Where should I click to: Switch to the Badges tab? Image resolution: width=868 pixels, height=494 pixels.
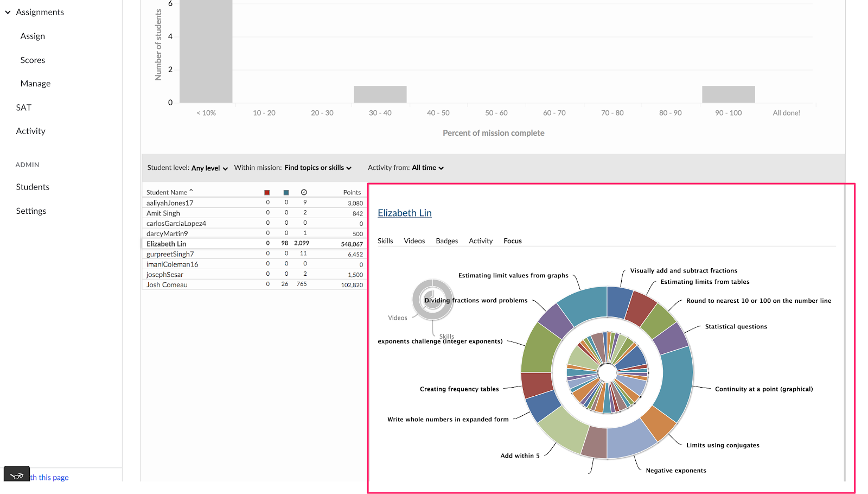point(446,241)
